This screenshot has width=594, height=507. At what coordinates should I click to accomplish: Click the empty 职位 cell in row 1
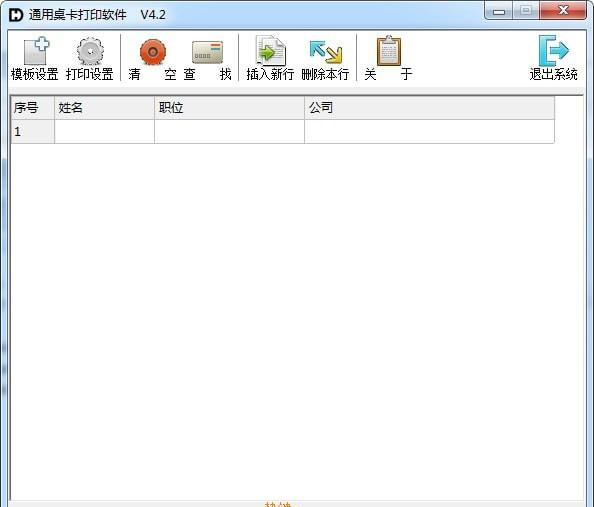pos(230,131)
